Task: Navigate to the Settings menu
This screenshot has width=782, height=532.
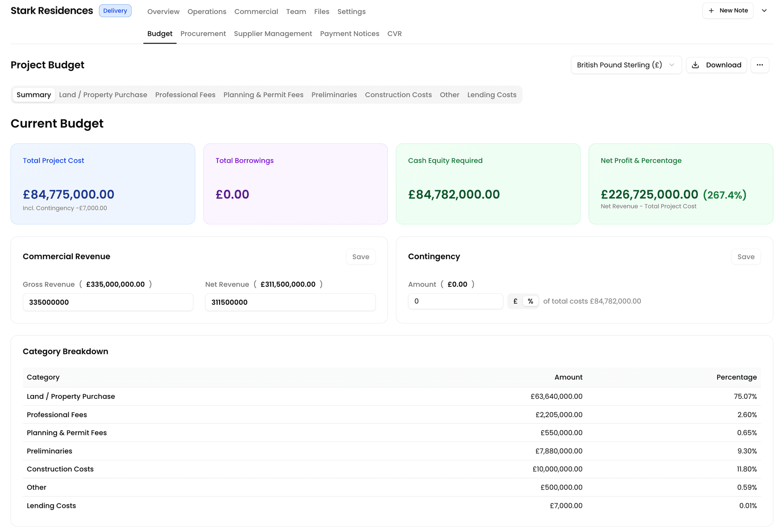Action: point(351,11)
